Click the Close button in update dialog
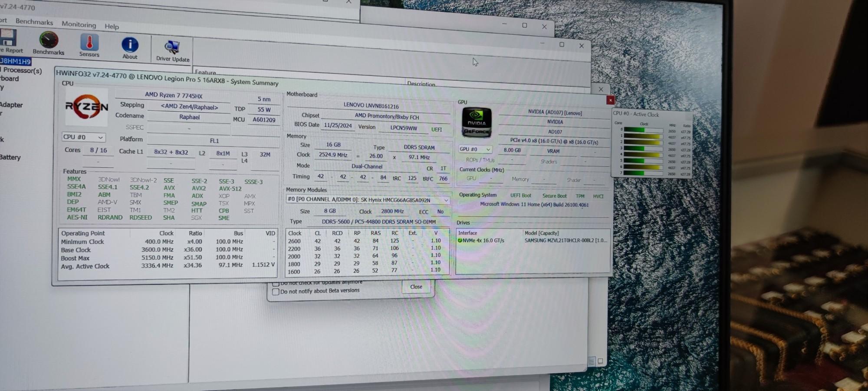The image size is (868, 391). [x=416, y=287]
